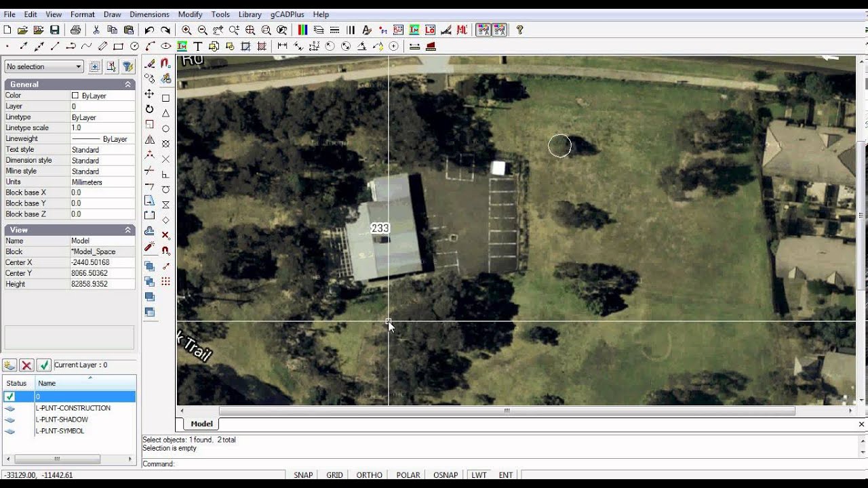Toggle GRID display in status bar
The image size is (868, 488).
point(335,475)
